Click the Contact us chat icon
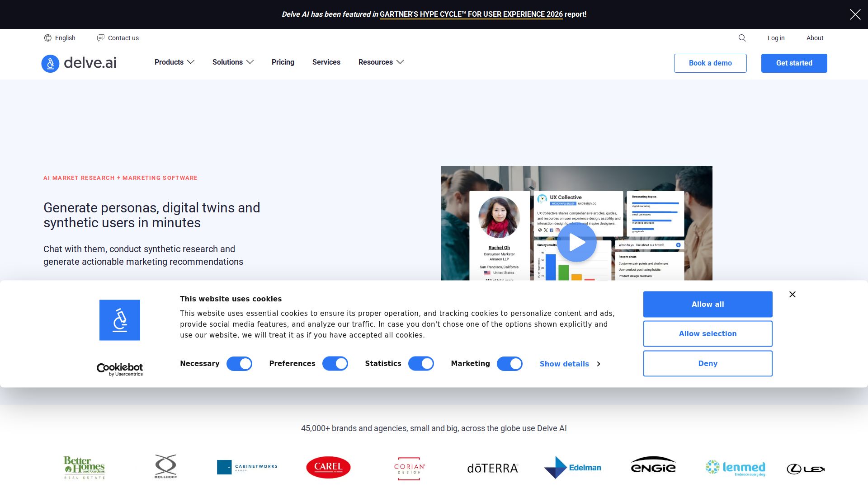The width and height of the screenshot is (868, 488). pos(100,38)
